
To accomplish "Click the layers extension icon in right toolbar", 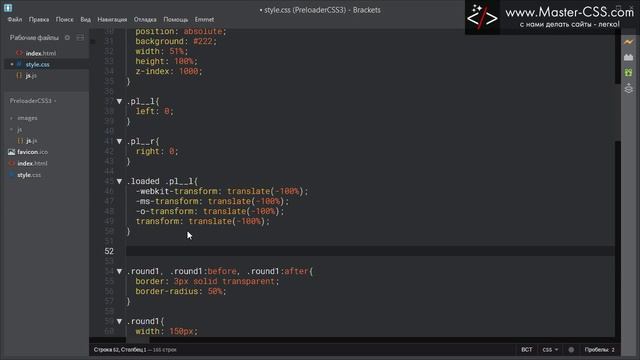I will [x=628, y=88].
